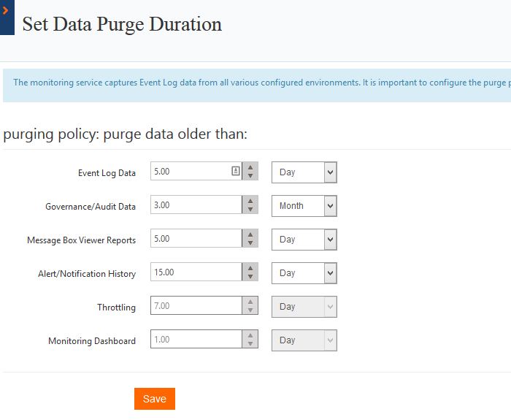Open Message Box Viewer Reports unit dropdown
Viewport: 511px width, 420px height.
[304, 240]
